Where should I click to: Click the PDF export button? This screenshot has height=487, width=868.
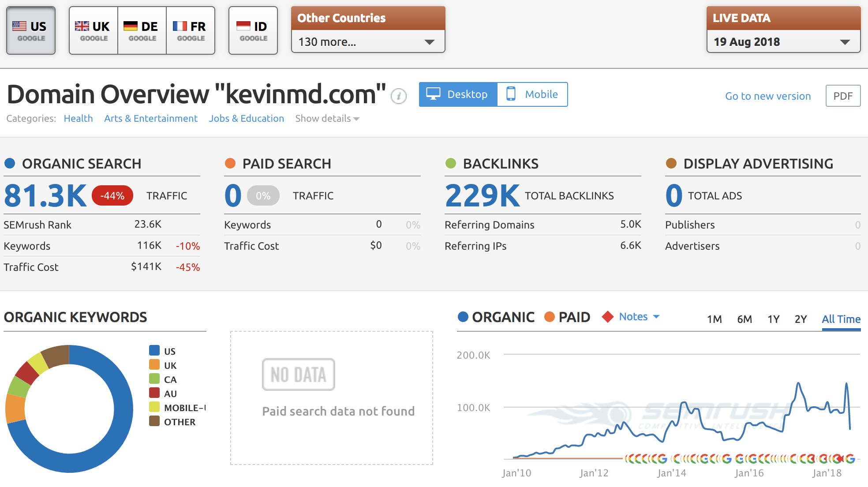coord(843,96)
